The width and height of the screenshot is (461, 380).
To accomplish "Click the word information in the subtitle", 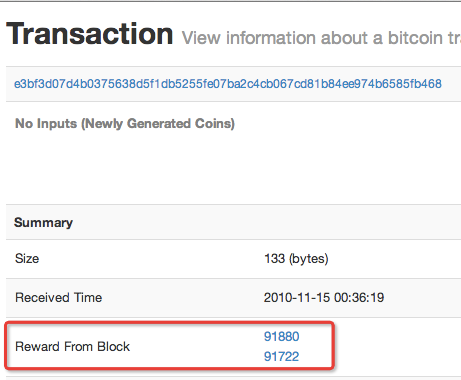I will click(271, 38).
